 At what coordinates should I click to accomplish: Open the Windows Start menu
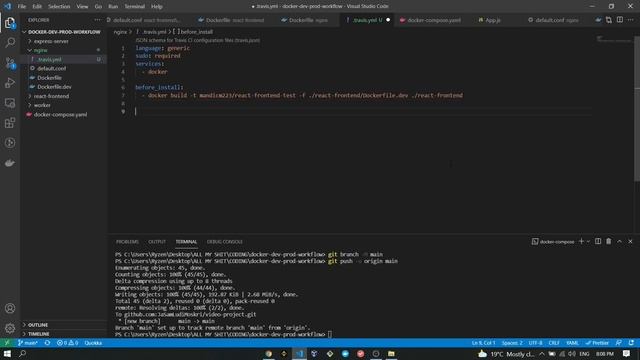click(7, 353)
